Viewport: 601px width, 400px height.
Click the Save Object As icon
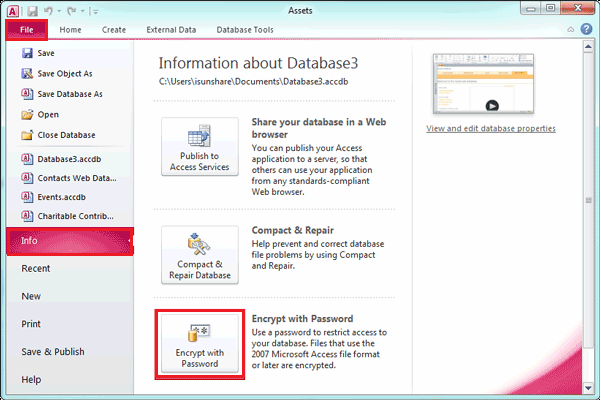click(27, 73)
